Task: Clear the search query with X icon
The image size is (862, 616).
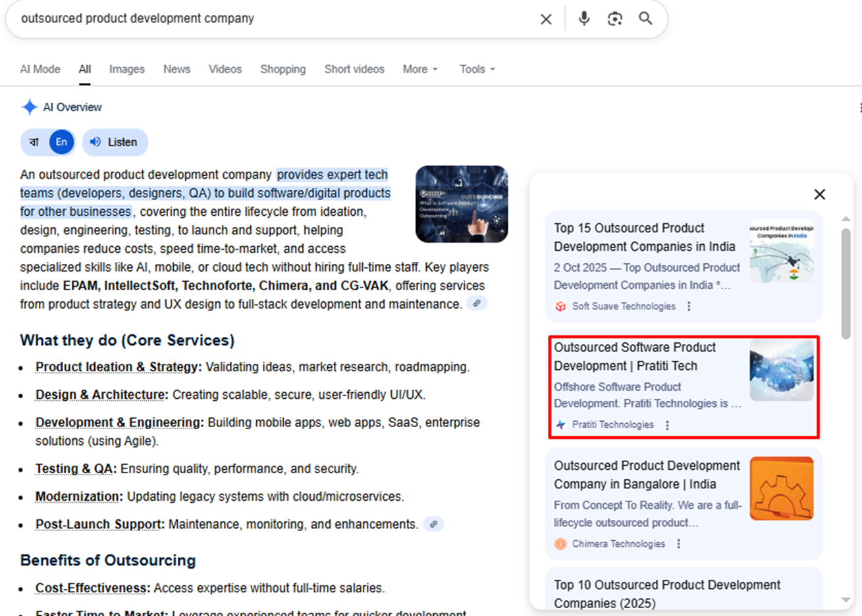Action: click(x=546, y=19)
